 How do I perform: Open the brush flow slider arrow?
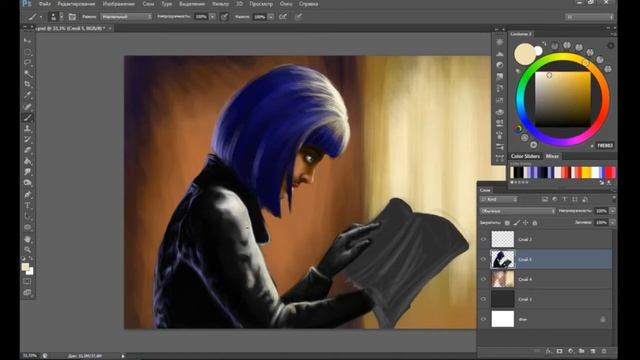coord(271,17)
